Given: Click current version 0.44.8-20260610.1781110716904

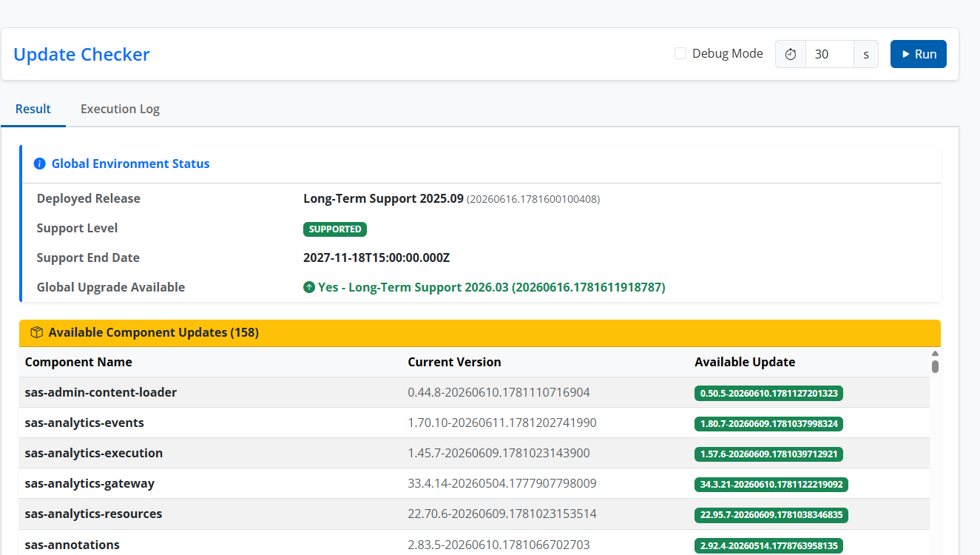Looking at the screenshot, I should tap(499, 392).
